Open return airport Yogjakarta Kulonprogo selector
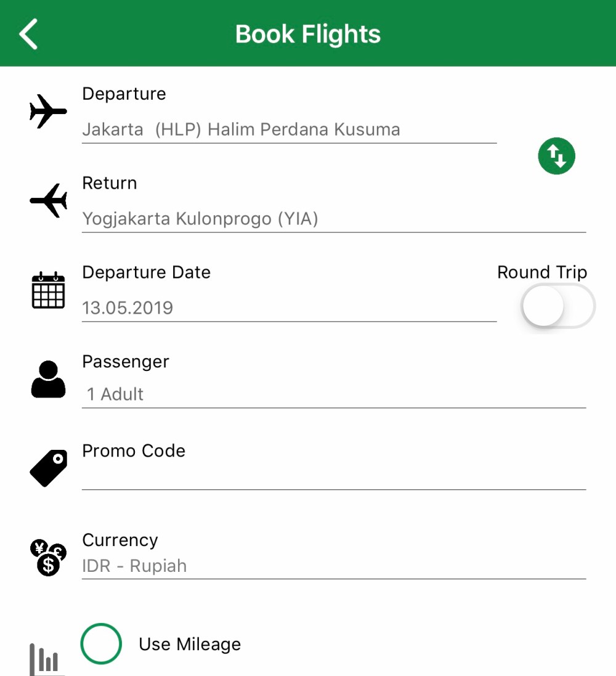The height and width of the screenshot is (676, 616). click(x=333, y=219)
